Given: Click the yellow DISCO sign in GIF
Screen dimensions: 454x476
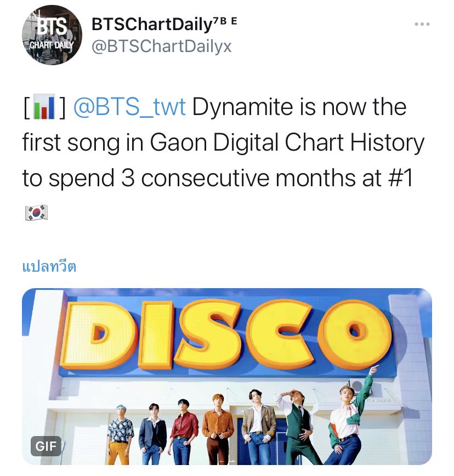Looking at the screenshot, I should click(226, 334).
